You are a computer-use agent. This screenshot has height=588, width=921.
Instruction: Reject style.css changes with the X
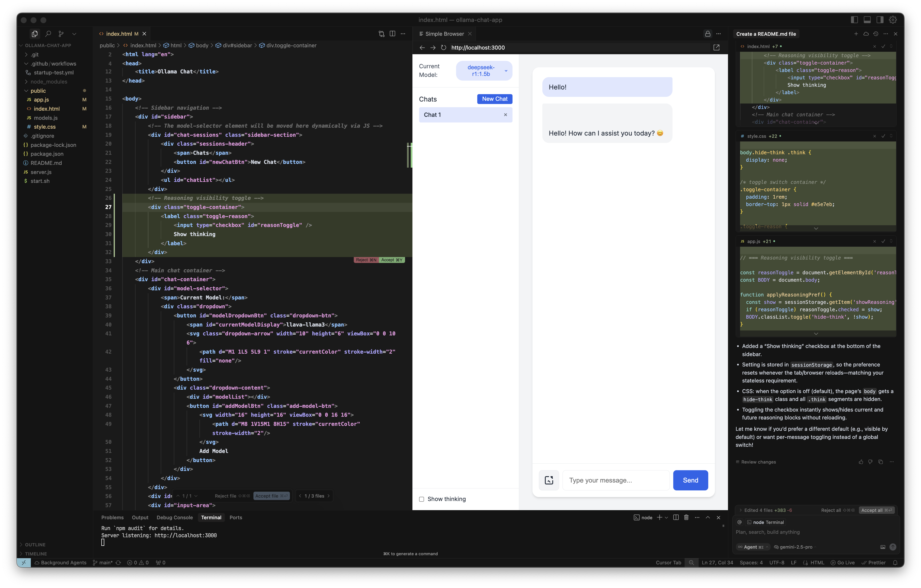click(874, 136)
